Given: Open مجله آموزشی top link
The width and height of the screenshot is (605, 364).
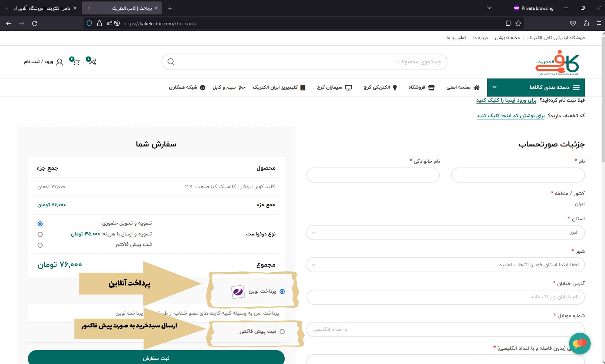Looking at the screenshot, I should pyautogui.click(x=507, y=38).
